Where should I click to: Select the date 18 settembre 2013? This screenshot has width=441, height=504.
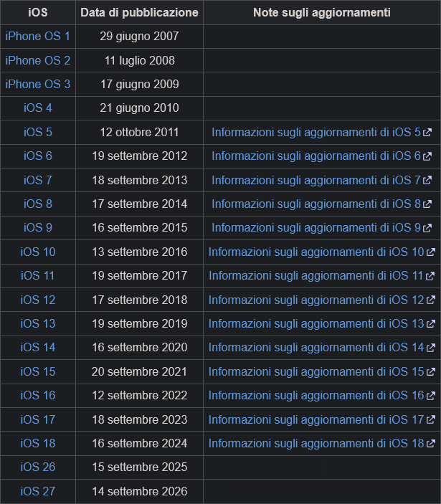point(140,180)
